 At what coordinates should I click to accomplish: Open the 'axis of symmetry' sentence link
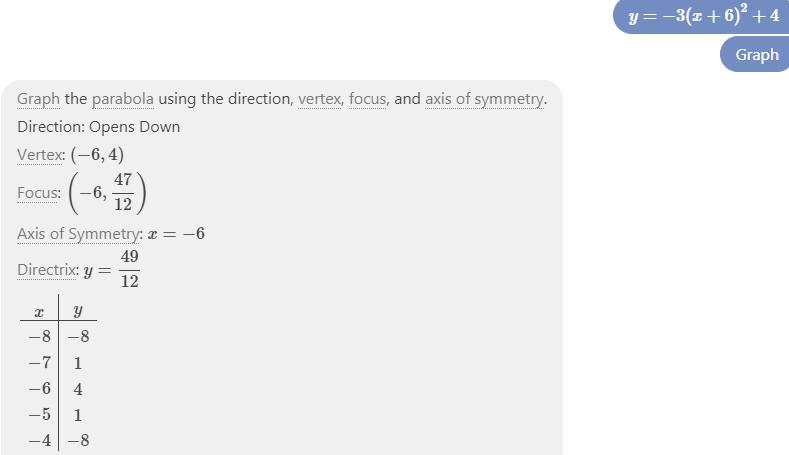(x=485, y=99)
